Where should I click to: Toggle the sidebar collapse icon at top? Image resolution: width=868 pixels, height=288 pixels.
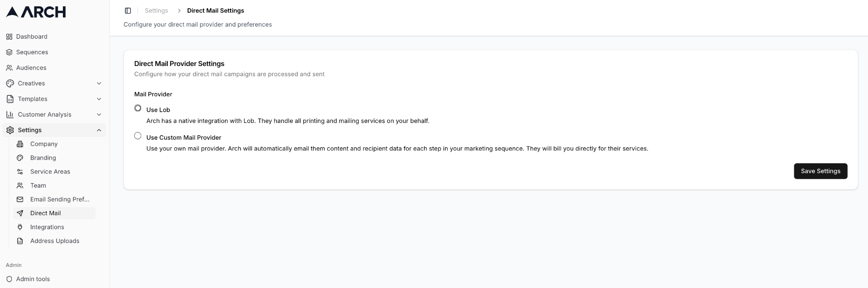pyautogui.click(x=128, y=10)
